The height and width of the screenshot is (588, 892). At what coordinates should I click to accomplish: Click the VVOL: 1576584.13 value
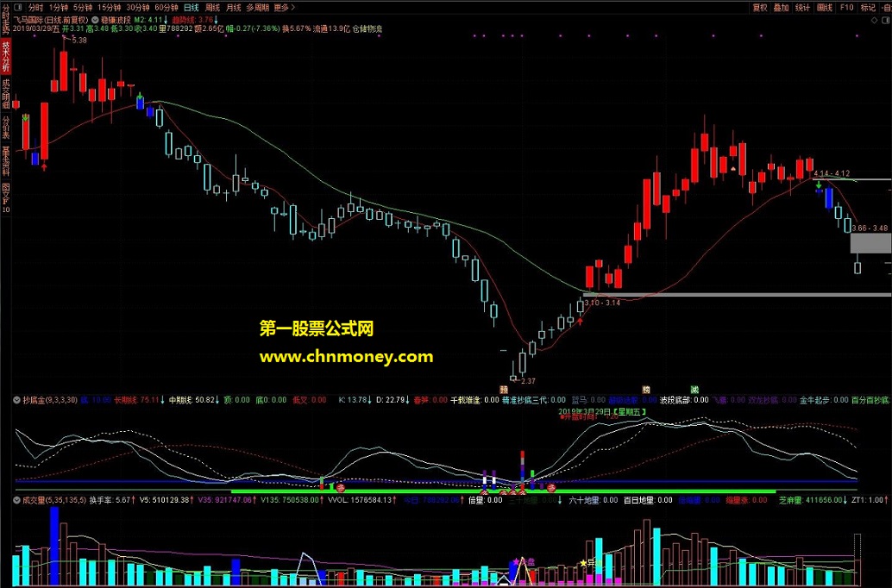(361, 500)
